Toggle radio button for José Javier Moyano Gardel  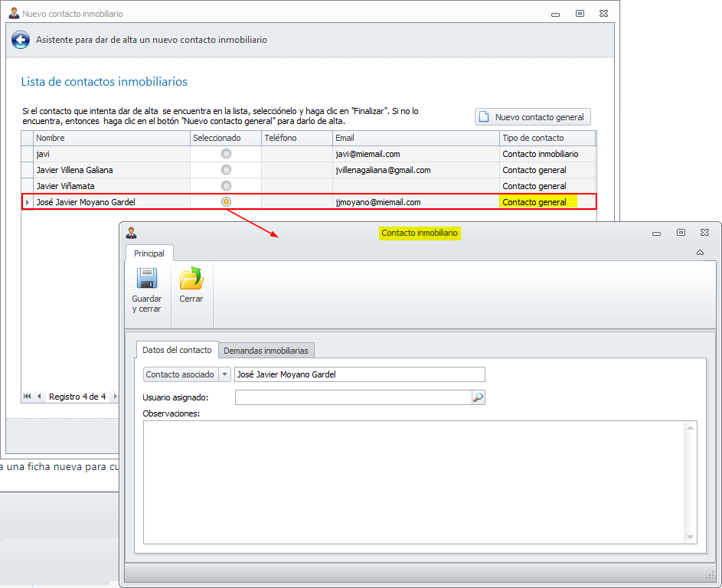(226, 201)
